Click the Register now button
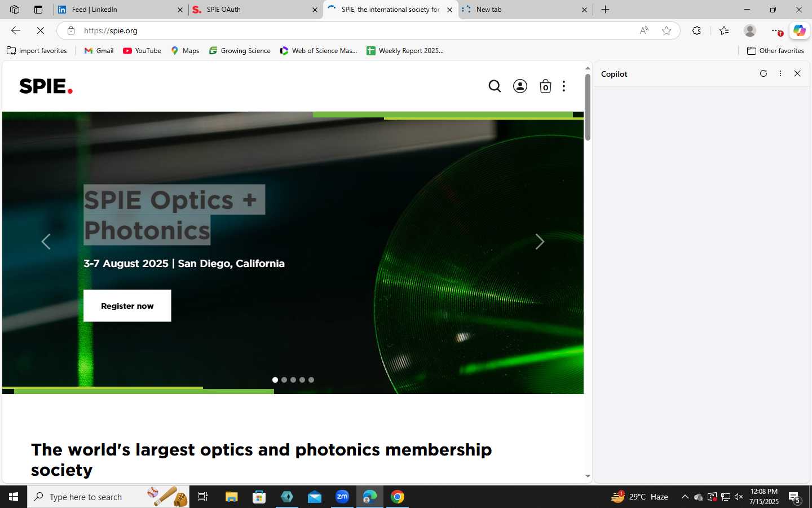The height and width of the screenshot is (508, 812). (x=127, y=306)
